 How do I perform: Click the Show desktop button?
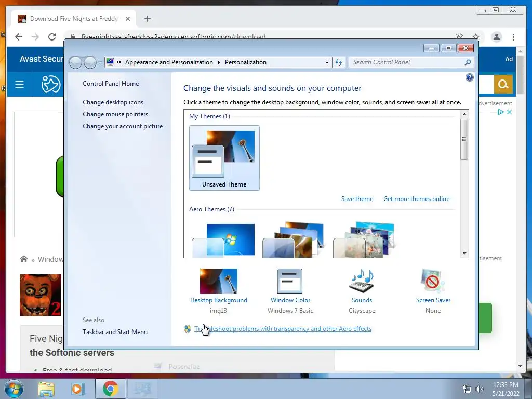tap(529, 389)
